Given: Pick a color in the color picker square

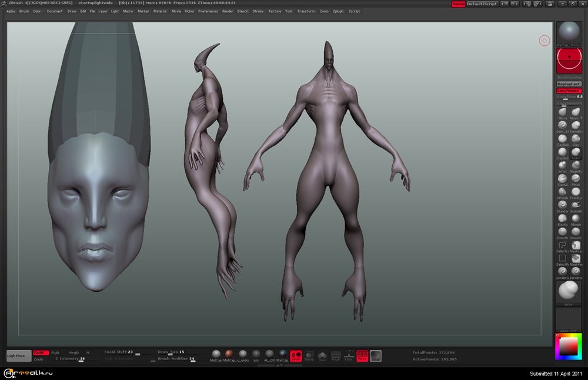Looking at the screenshot, I should [569, 348].
